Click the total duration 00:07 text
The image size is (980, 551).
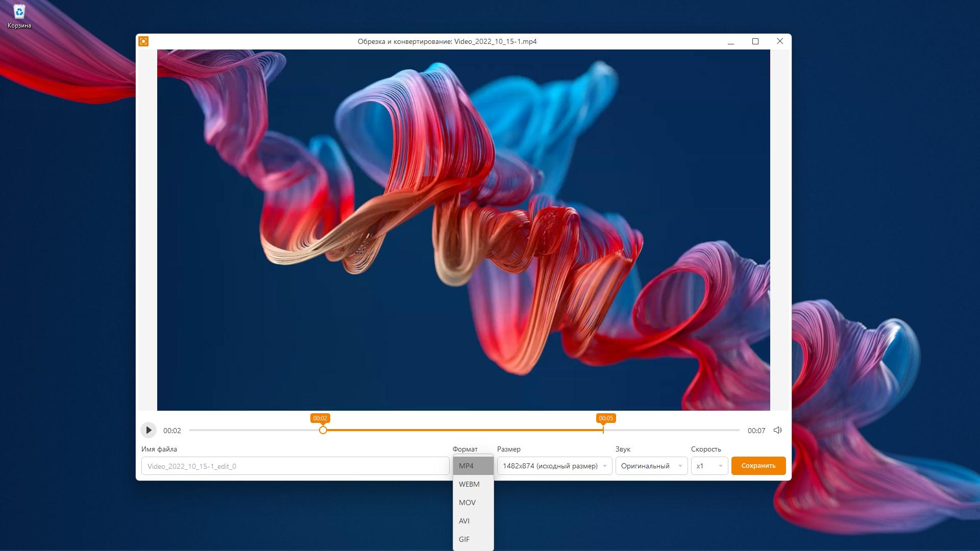(756, 431)
